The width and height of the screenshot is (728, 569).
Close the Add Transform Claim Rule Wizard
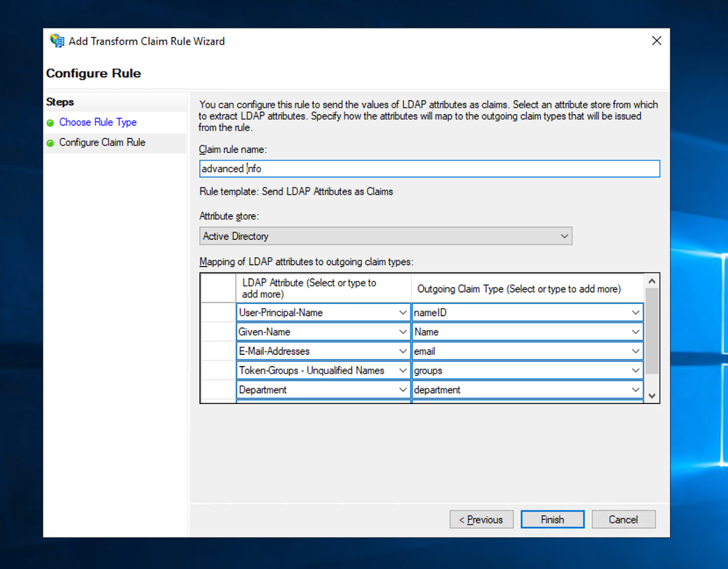coord(657,41)
